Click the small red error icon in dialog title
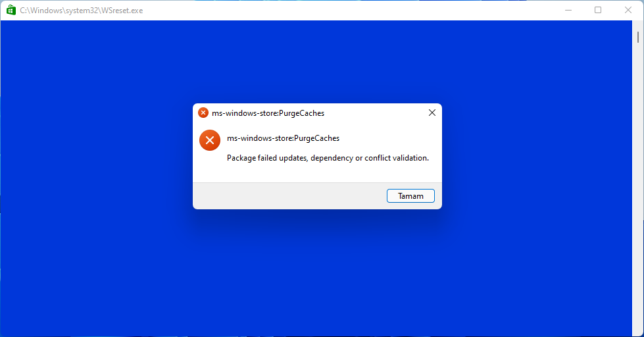The height and width of the screenshot is (337, 644). (x=203, y=113)
